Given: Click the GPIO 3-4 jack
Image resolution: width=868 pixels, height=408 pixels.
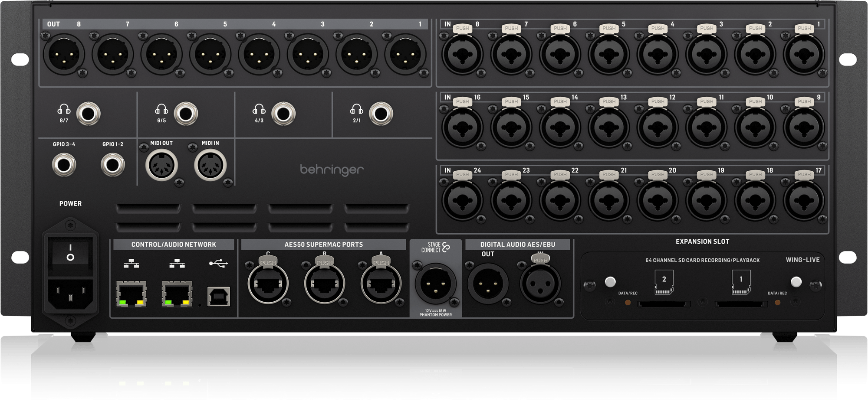Looking at the screenshot, I should coord(64,165).
